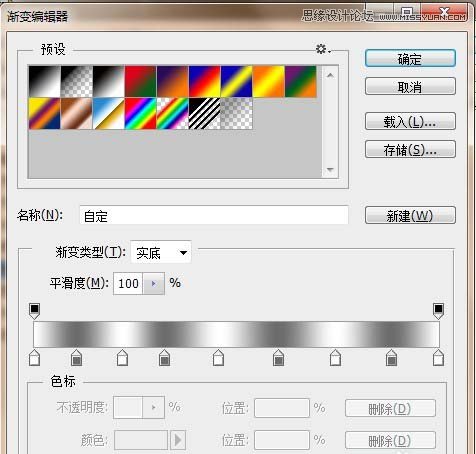Image resolution: width=476 pixels, height=454 pixels.
Task: Select the black-to-white foreground-background gradient preset
Action: [45, 81]
